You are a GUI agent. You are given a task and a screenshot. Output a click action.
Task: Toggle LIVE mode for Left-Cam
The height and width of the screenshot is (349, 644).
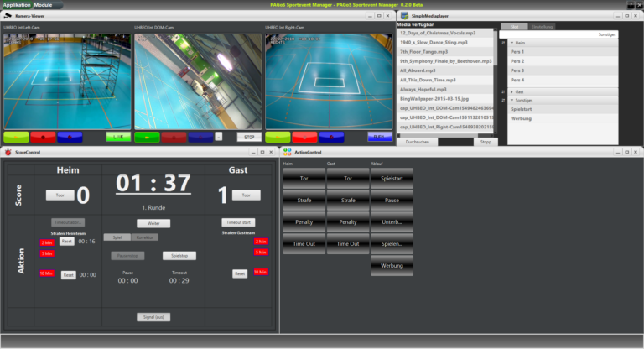pos(117,136)
